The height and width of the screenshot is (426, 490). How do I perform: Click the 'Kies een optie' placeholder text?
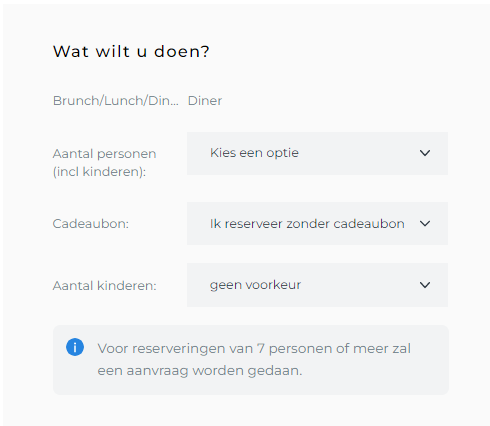(254, 153)
